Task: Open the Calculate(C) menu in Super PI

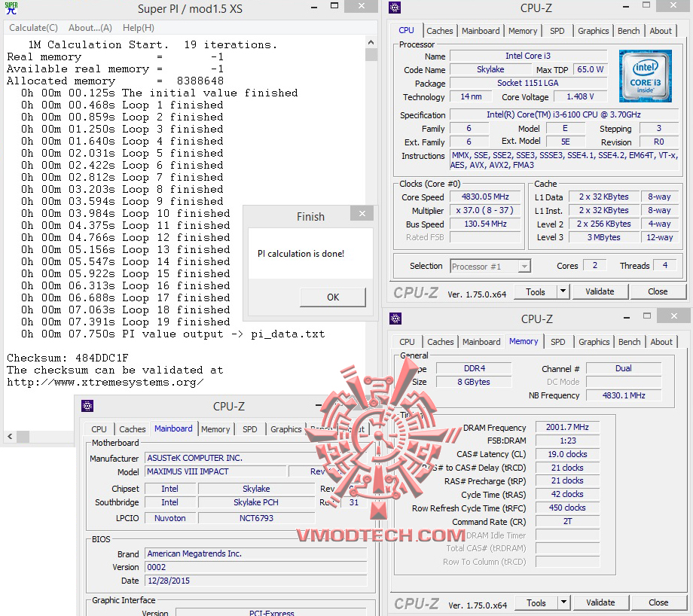Action: click(34, 28)
